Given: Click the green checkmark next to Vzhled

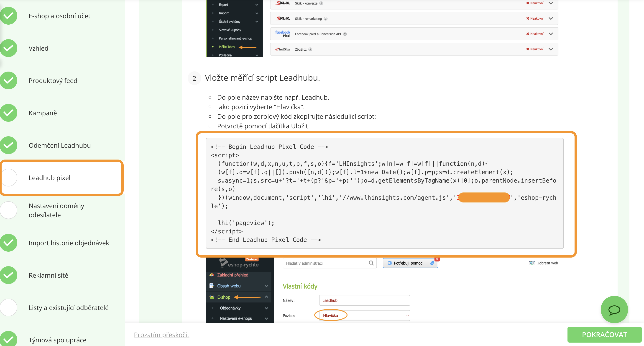Looking at the screenshot, I should click(8, 48).
